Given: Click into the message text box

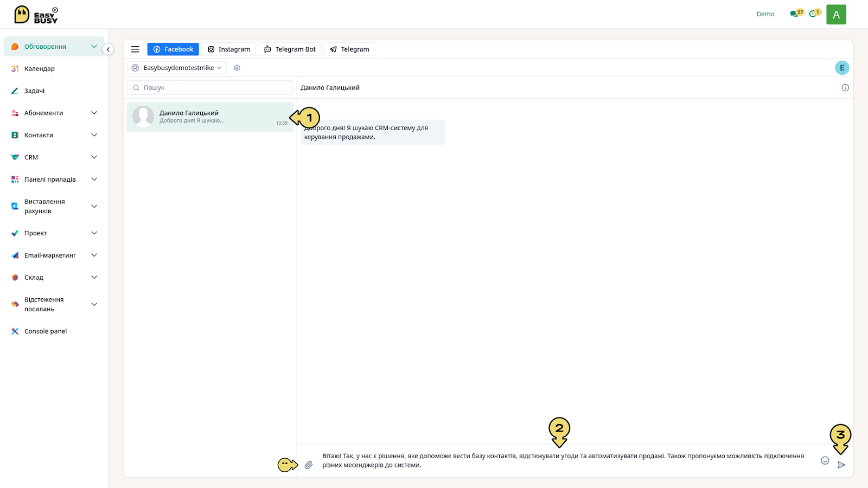Looking at the screenshot, I should 567,460.
